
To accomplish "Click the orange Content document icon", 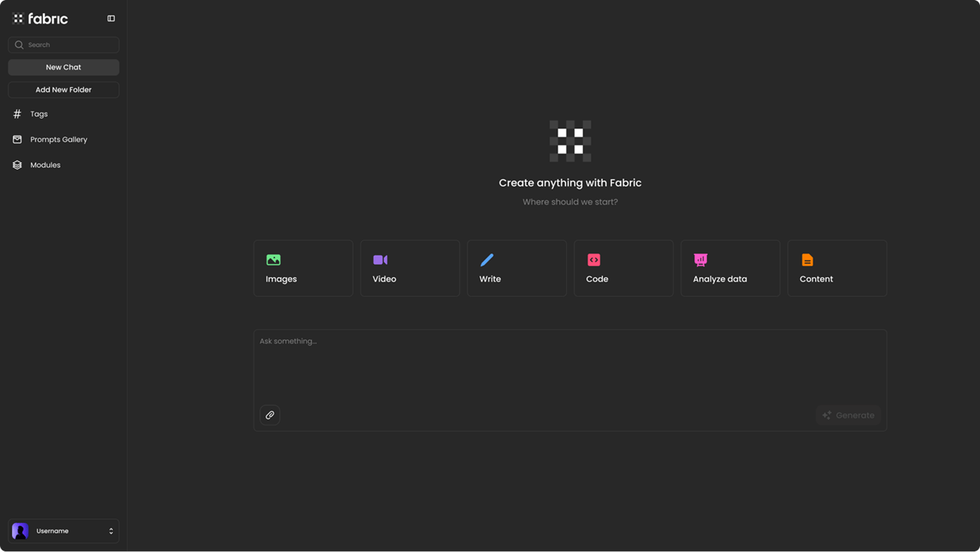I will 807,259.
